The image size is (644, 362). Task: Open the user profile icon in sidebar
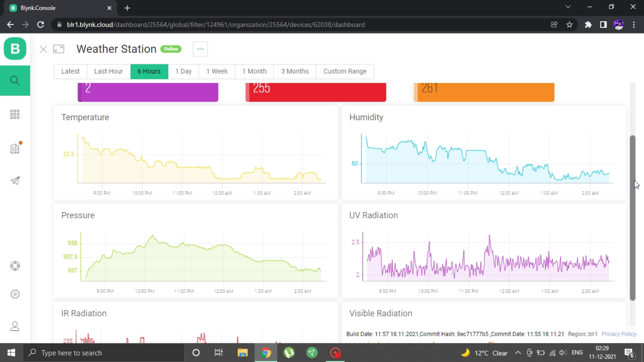pos(15,326)
